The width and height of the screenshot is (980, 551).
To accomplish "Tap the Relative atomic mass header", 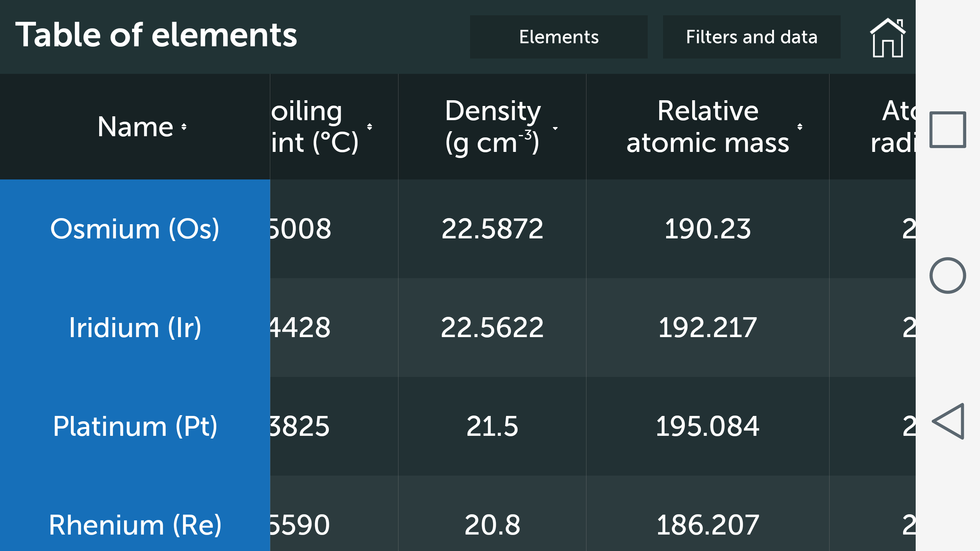I will 707,127.
